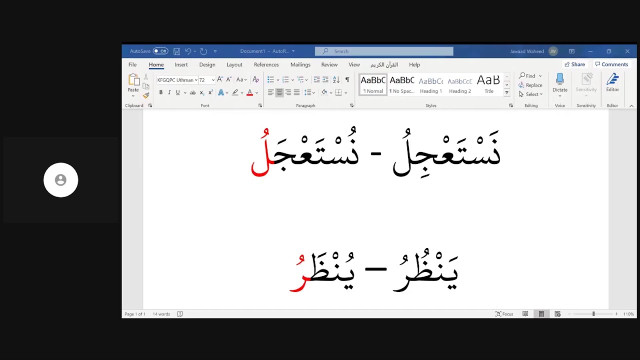Click the bullet list icon

[271, 80]
